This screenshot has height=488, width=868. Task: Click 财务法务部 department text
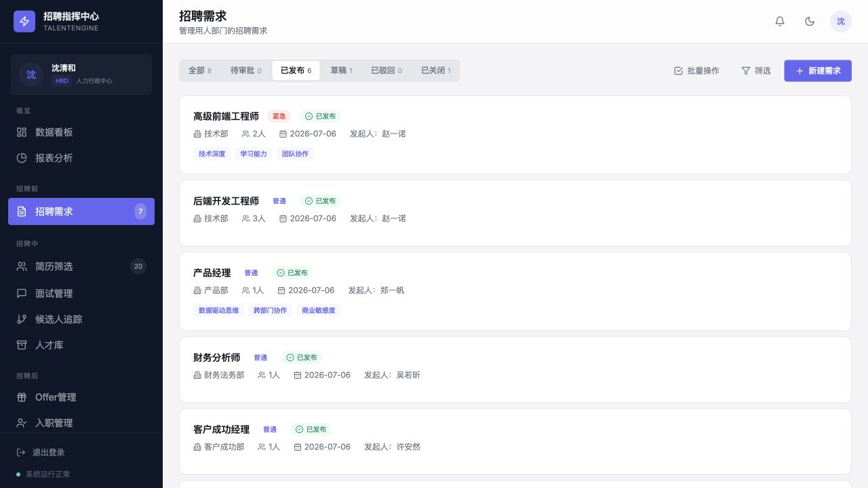coord(224,375)
